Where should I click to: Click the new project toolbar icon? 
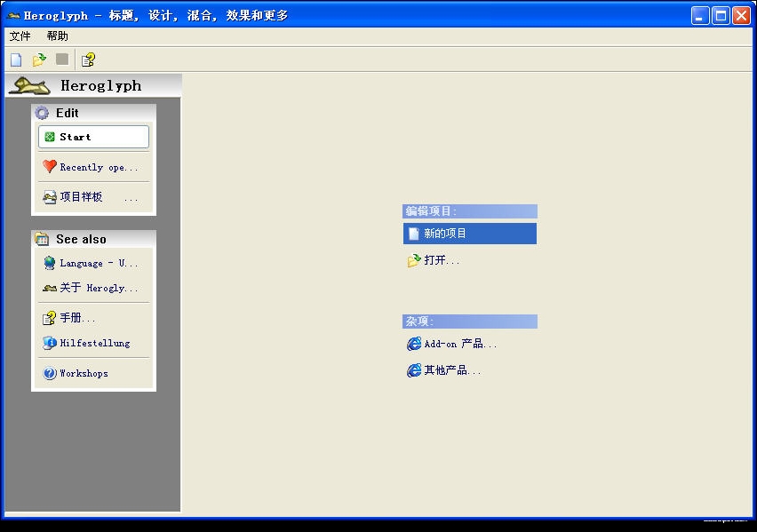click(x=16, y=60)
